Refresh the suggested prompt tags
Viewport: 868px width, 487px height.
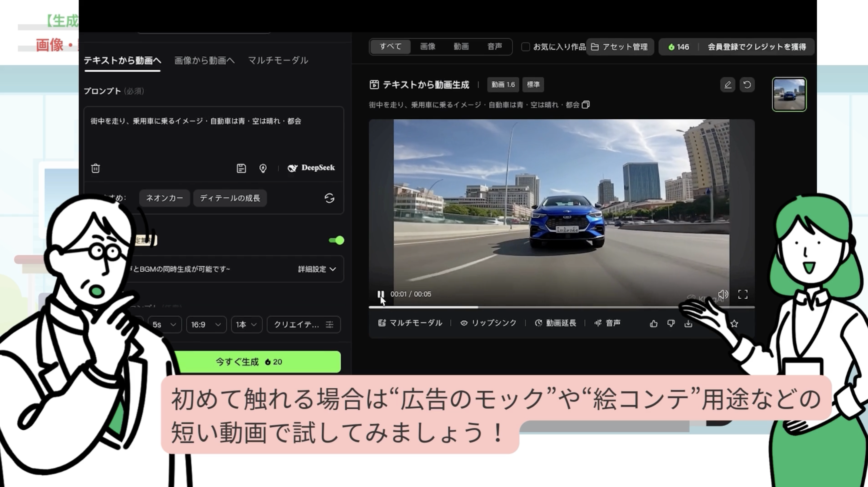click(329, 198)
